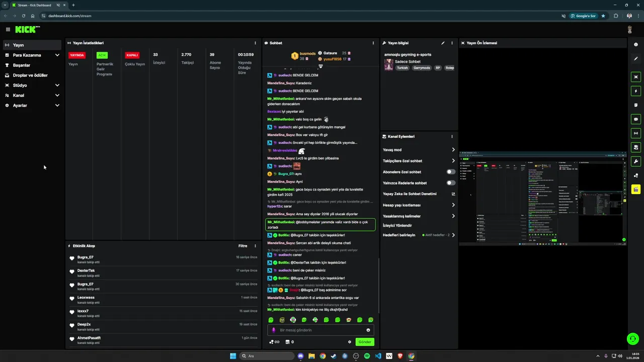644x362 pixels.
Task: Expand the Stüdyo sidebar section
Action: [32, 85]
